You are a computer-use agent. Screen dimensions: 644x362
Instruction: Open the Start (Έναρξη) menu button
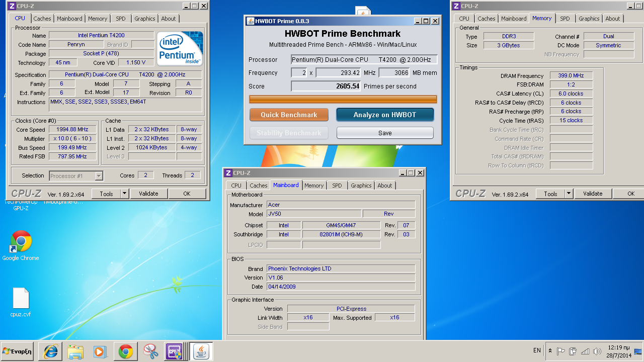[x=18, y=351]
